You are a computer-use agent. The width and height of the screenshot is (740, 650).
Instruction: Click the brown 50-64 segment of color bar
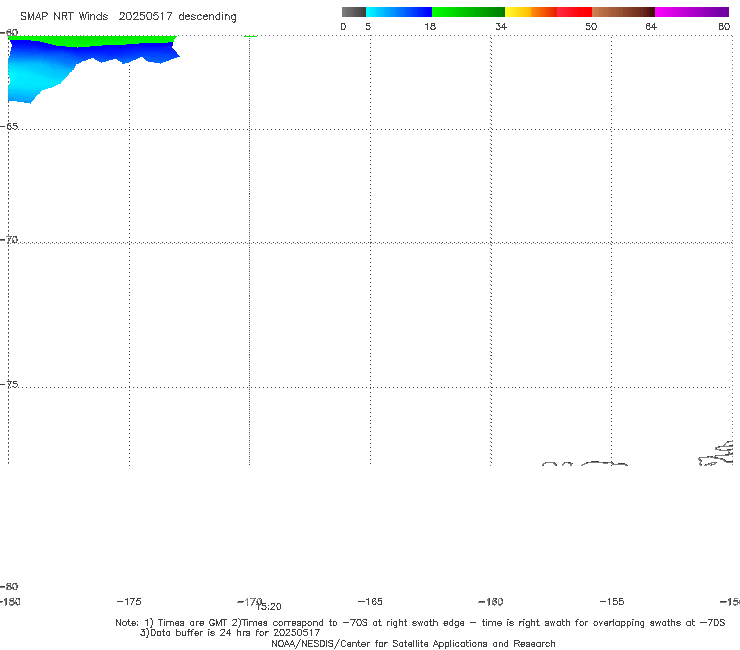coord(623,12)
